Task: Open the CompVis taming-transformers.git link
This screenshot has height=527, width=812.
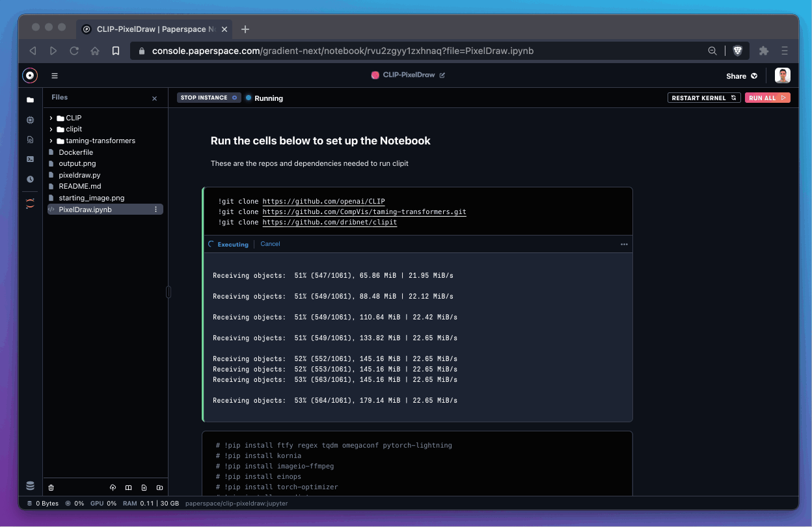Action: point(364,212)
